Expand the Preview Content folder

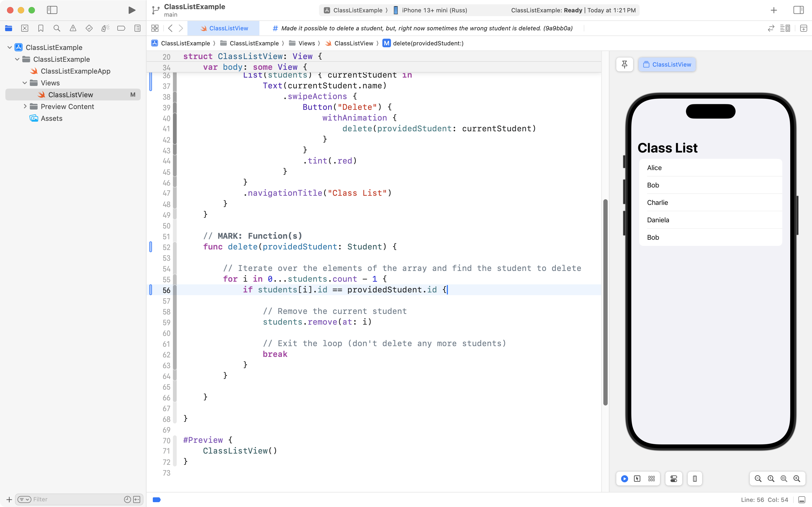pyautogui.click(x=25, y=106)
